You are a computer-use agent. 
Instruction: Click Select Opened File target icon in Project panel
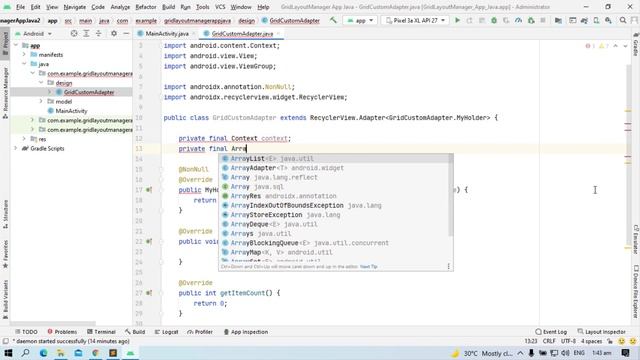[x=74, y=33]
